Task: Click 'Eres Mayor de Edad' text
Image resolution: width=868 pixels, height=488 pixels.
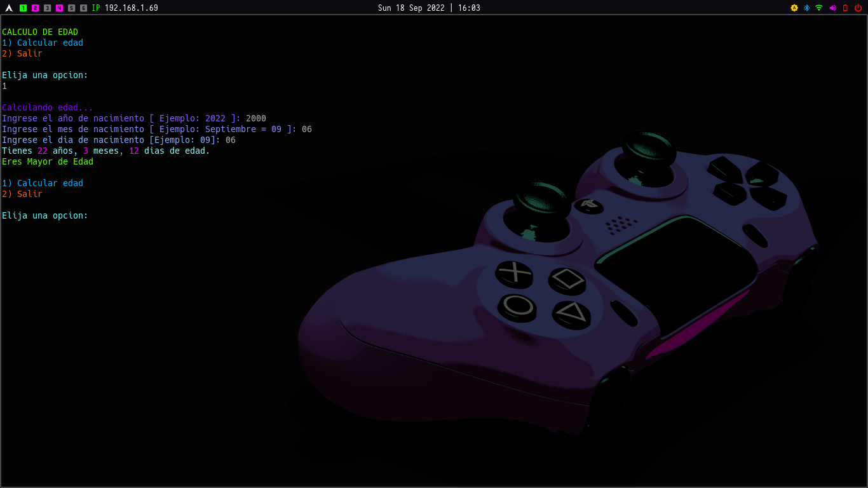Action: point(48,161)
